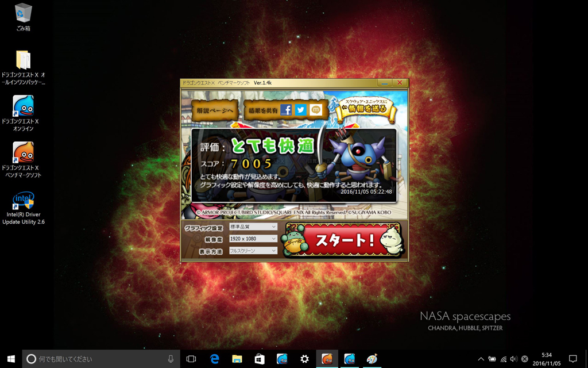Click the 結果を共有 share label

point(263,110)
